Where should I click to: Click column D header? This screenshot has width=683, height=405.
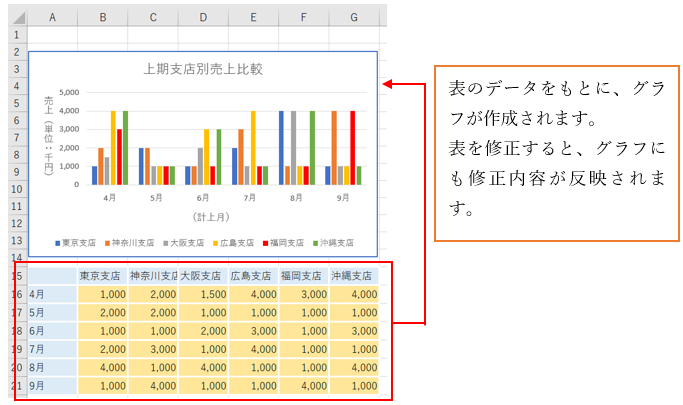[x=203, y=16]
